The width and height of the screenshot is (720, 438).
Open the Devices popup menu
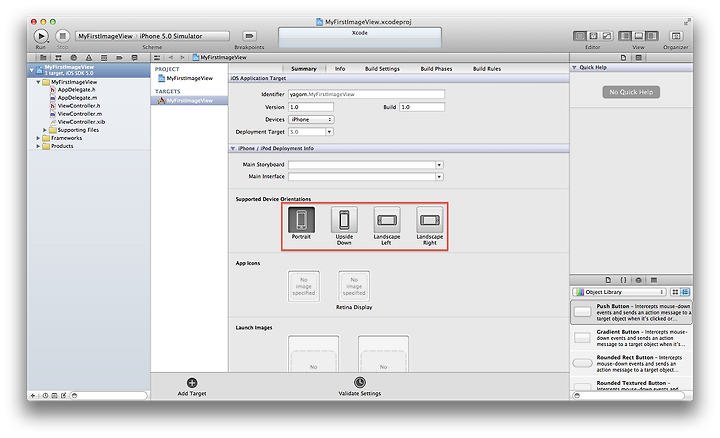click(311, 119)
